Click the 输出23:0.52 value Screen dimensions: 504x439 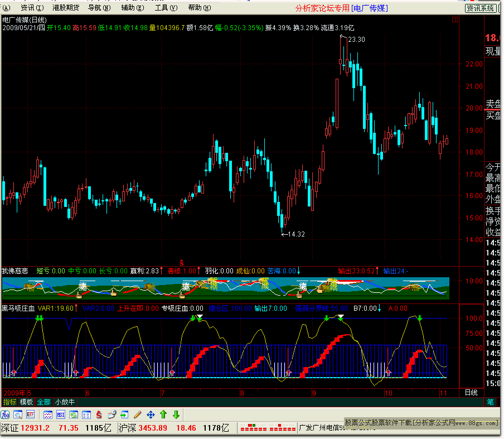[x=356, y=271]
